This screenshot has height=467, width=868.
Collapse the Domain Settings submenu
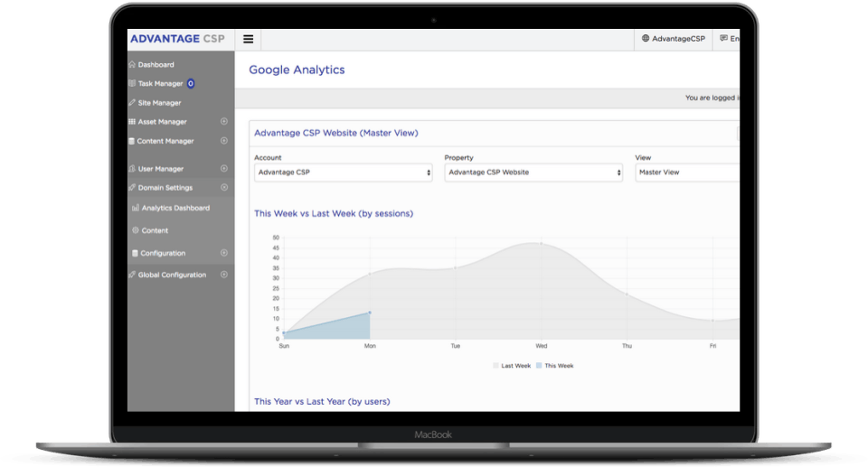(224, 188)
